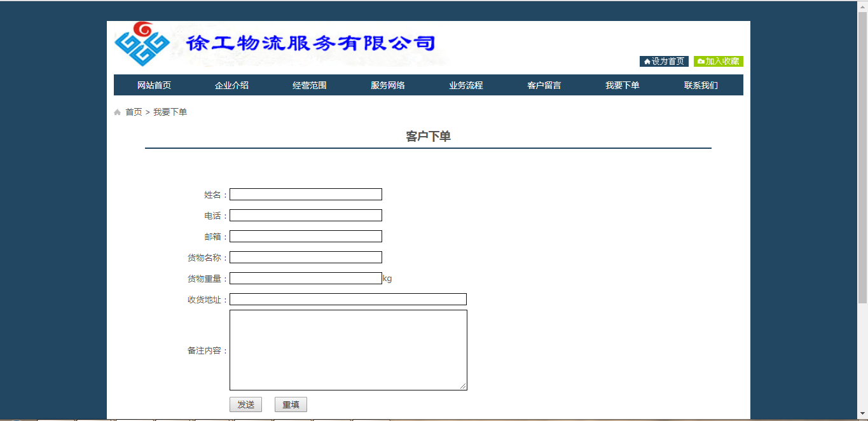Screen dimensions: 868x421
Task: Focus the 电话 input field
Action: [x=306, y=216]
